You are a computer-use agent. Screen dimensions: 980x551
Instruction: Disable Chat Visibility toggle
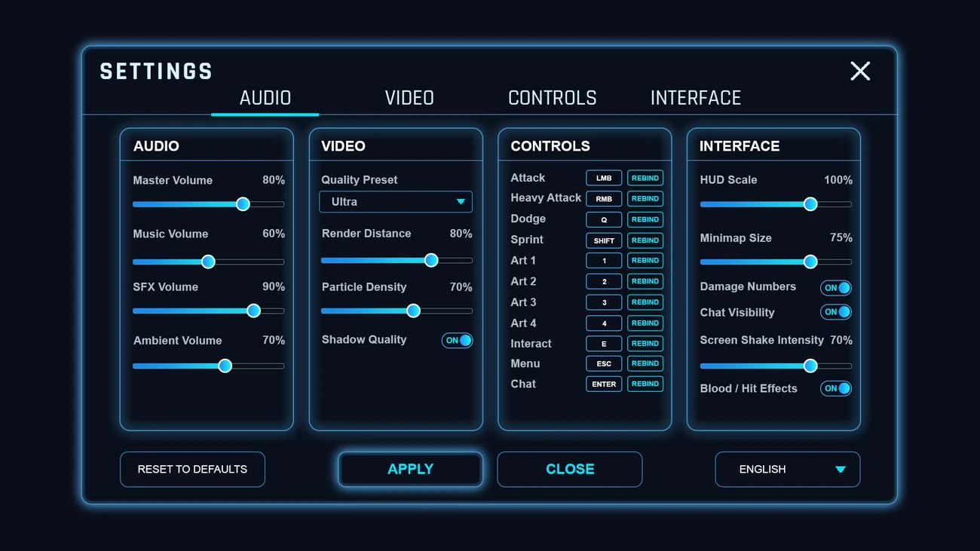(836, 312)
